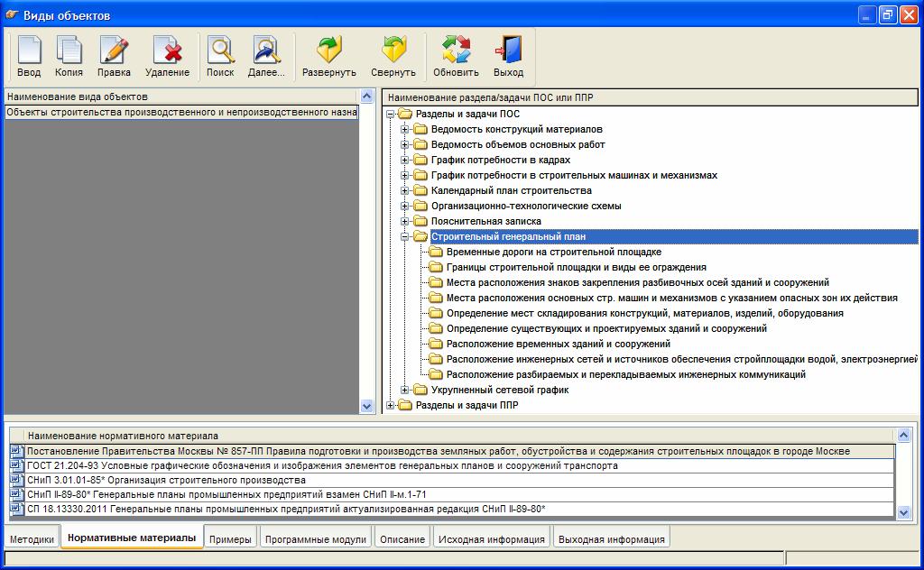Screen dimensions: 924x570
Task: Select Временные дороги на строительной площадке item
Action: tap(554, 252)
